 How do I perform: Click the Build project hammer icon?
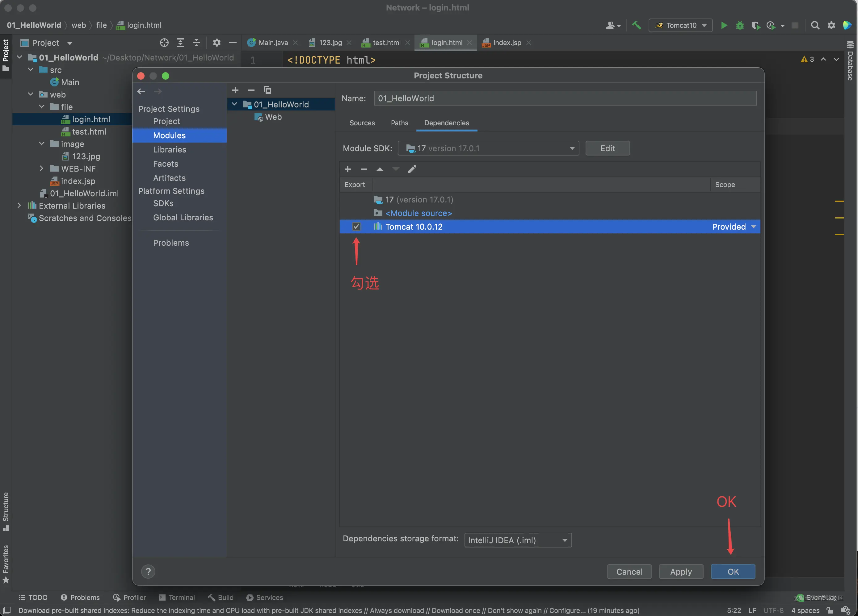pos(636,25)
